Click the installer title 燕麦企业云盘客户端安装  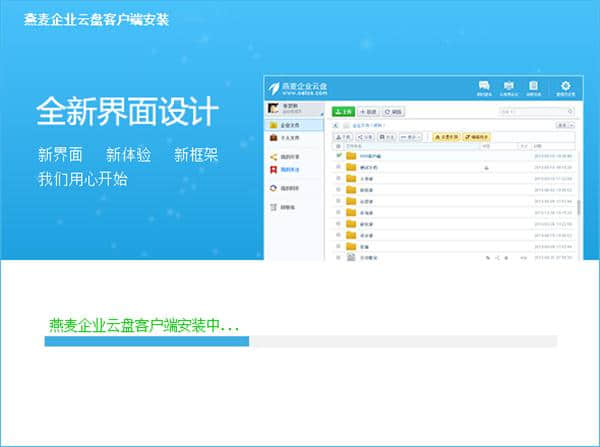click(x=96, y=19)
